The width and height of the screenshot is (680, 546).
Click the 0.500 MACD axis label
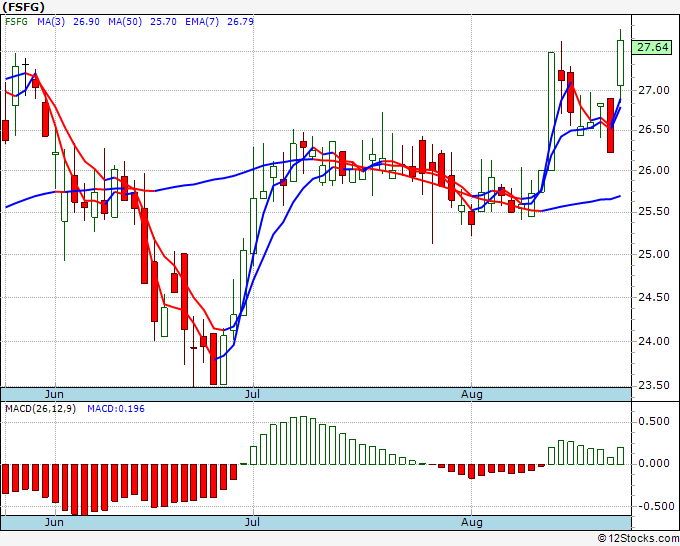point(654,422)
